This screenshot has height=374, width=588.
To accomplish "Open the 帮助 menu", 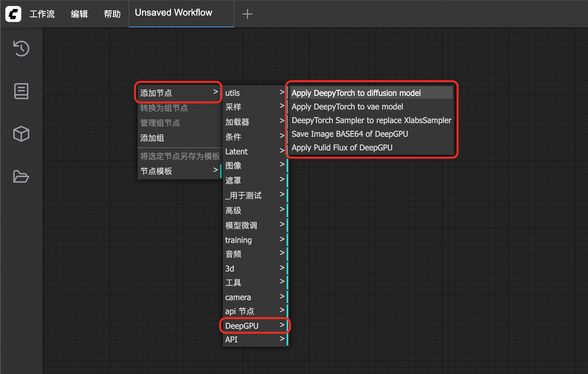I will pos(112,14).
